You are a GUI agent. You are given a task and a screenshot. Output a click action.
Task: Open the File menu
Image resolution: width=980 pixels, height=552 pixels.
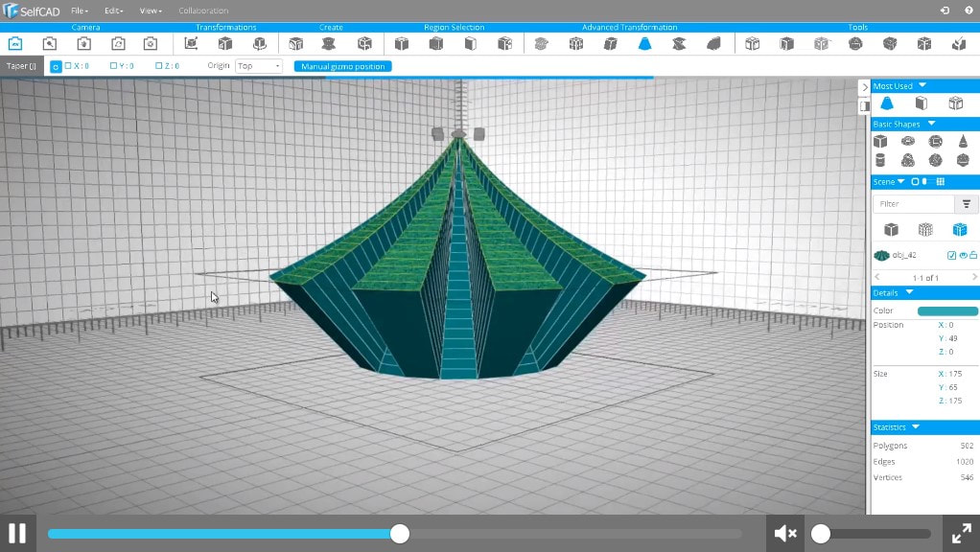click(x=77, y=11)
